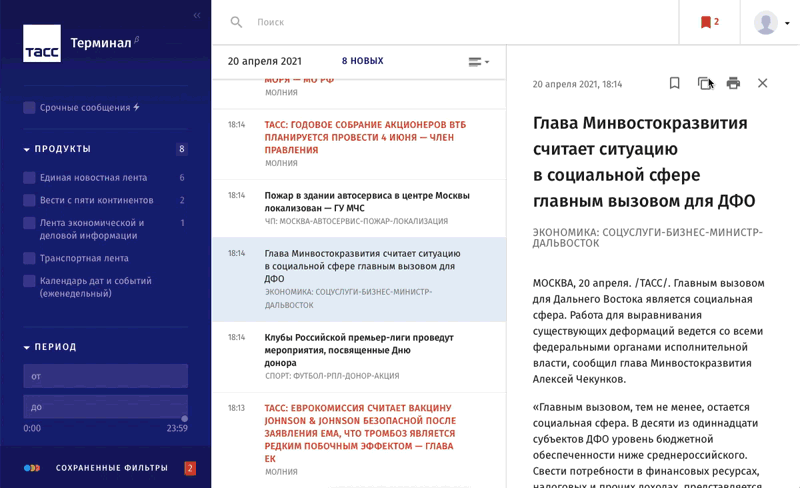The width and height of the screenshot is (800, 488).
Task: Click the saved filters count badge 2
Action: point(190,468)
